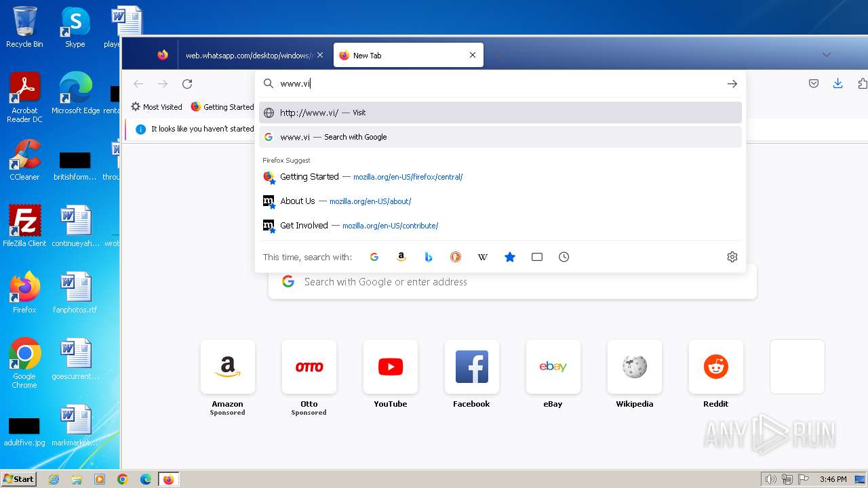This screenshot has height=488, width=868.
Task: Search this time with Google
Action: (374, 257)
